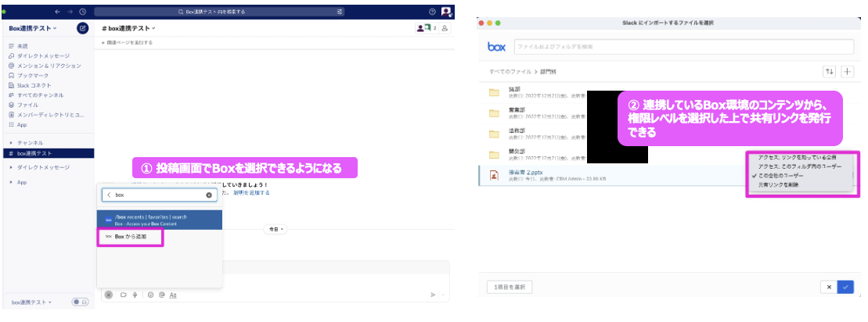This screenshot has width=868, height=322.
Task: Choose アクセス: このフォルダ内のユーザー
Action: (x=799, y=166)
